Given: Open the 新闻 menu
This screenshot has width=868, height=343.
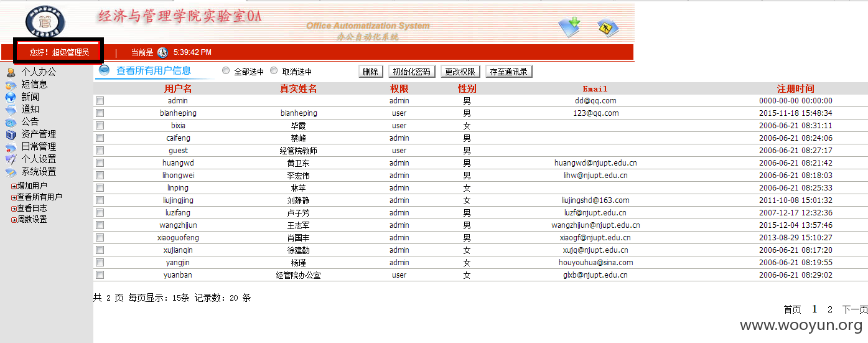Looking at the screenshot, I should coord(30,97).
